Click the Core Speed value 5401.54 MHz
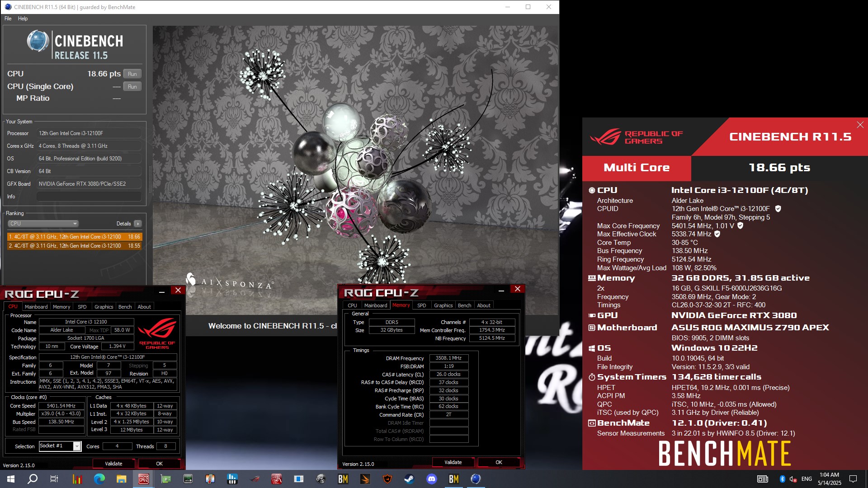The image size is (868, 488). click(61, 406)
